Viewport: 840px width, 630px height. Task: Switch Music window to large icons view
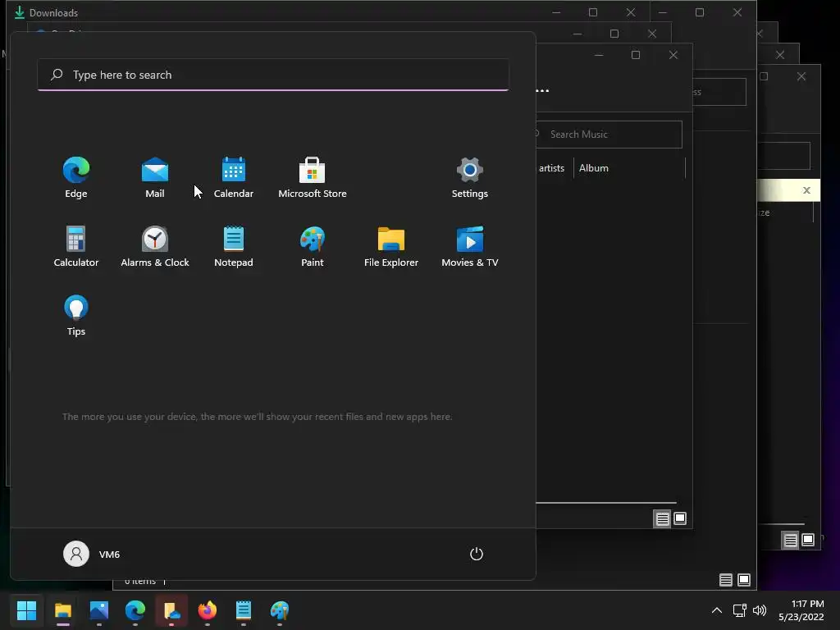680,518
